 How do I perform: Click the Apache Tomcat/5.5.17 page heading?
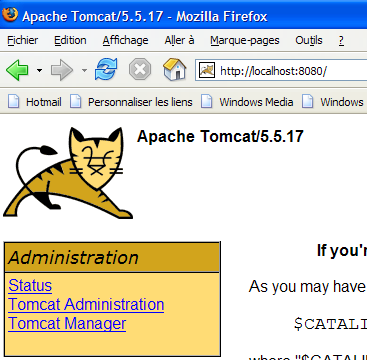220,136
